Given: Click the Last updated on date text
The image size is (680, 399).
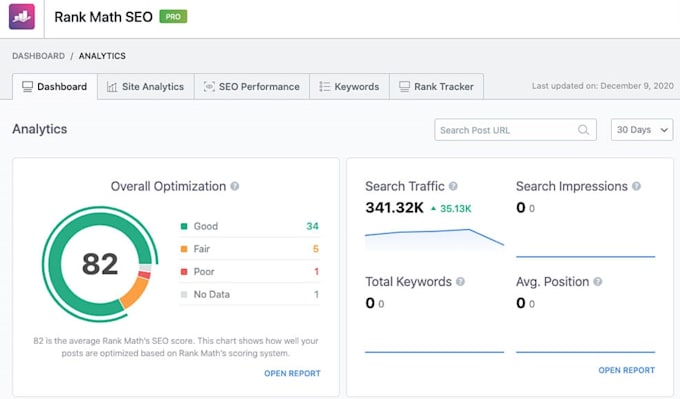Looking at the screenshot, I should [x=603, y=86].
